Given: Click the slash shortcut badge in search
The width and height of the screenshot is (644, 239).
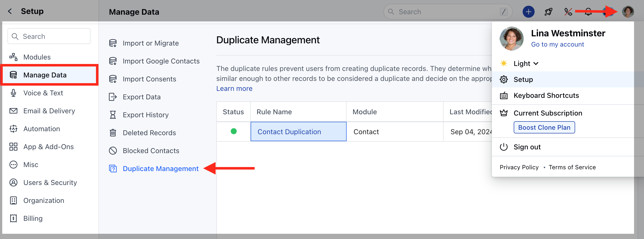Looking at the screenshot, I should (503, 12).
